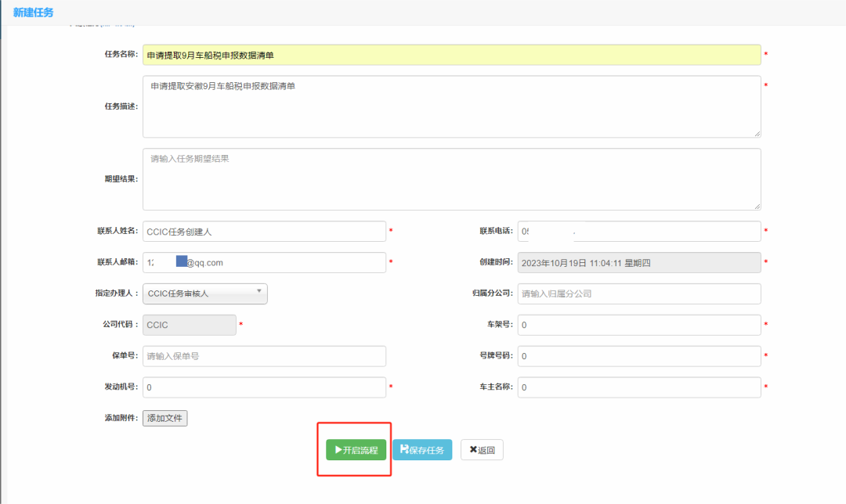Image resolution: width=846 pixels, height=504 pixels.
Task: Click the 号牌号码 input field
Action: (x=638, y=356)
